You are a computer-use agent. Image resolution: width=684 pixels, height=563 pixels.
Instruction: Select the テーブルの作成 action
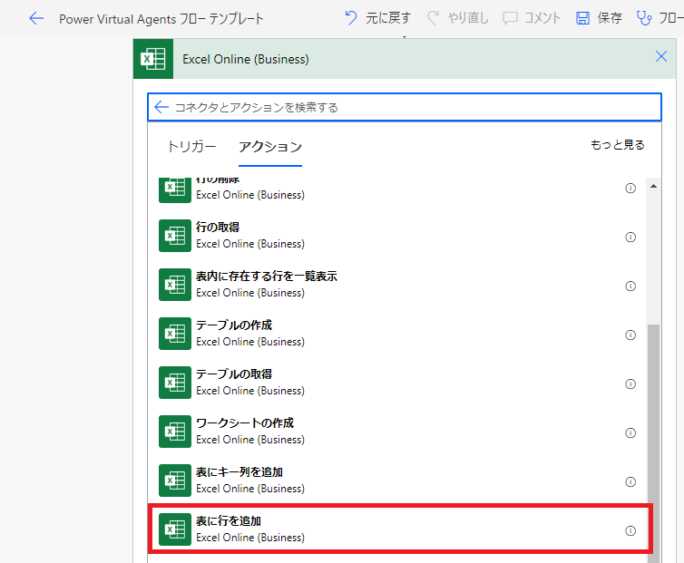(x=397, y=333)
